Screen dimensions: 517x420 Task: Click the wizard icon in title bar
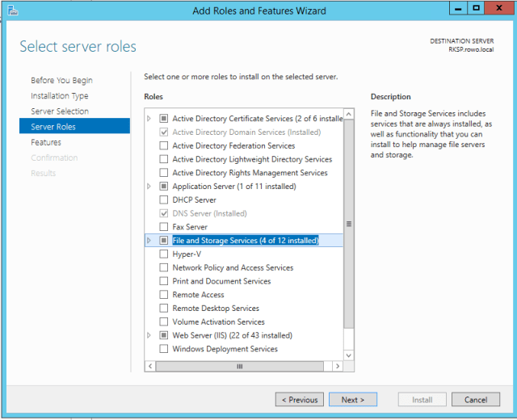coord(13,10)
